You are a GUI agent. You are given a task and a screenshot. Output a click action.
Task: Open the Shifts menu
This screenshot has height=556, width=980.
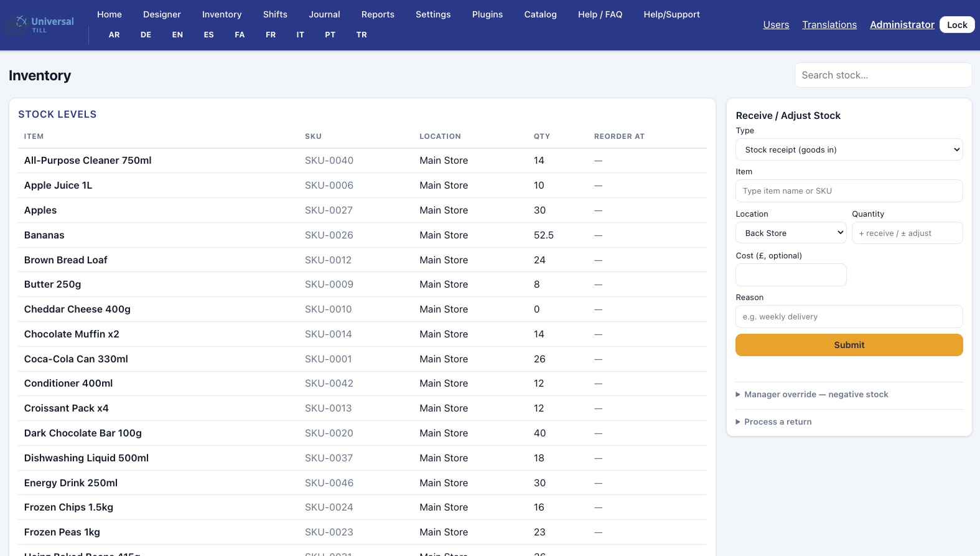[x=275, y=14]
